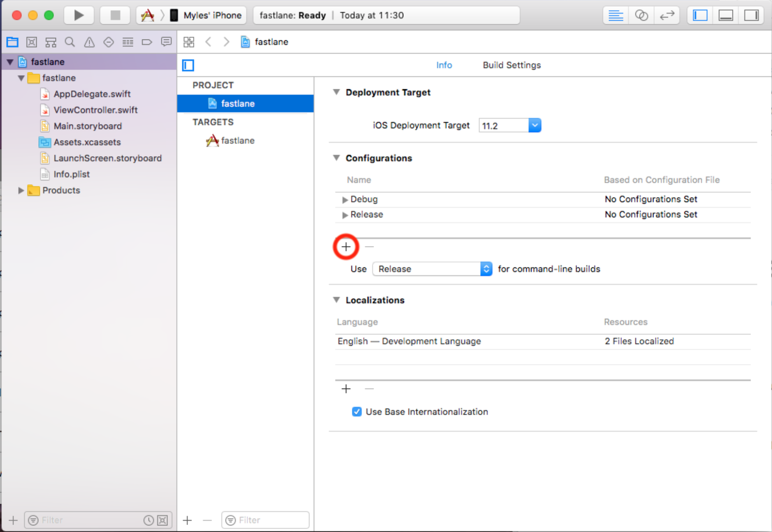Expand the Products folder
The width and height of the screenshot is (772, 532).
click(x=21, y=190)
